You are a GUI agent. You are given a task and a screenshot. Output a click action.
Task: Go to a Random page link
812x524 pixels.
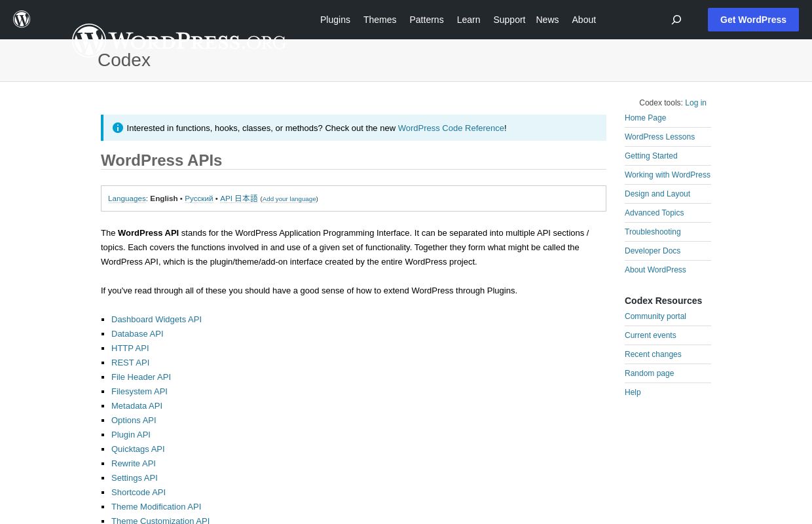[x=649, y=373]
